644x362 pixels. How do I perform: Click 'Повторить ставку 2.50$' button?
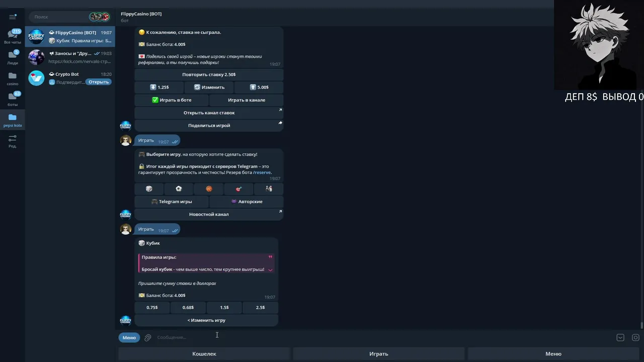209,74
